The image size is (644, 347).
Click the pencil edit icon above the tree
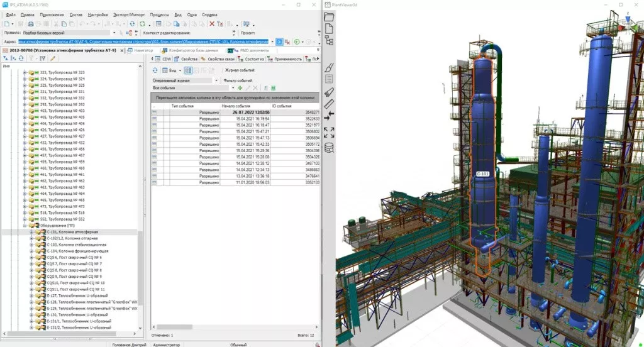pos(53,58)
